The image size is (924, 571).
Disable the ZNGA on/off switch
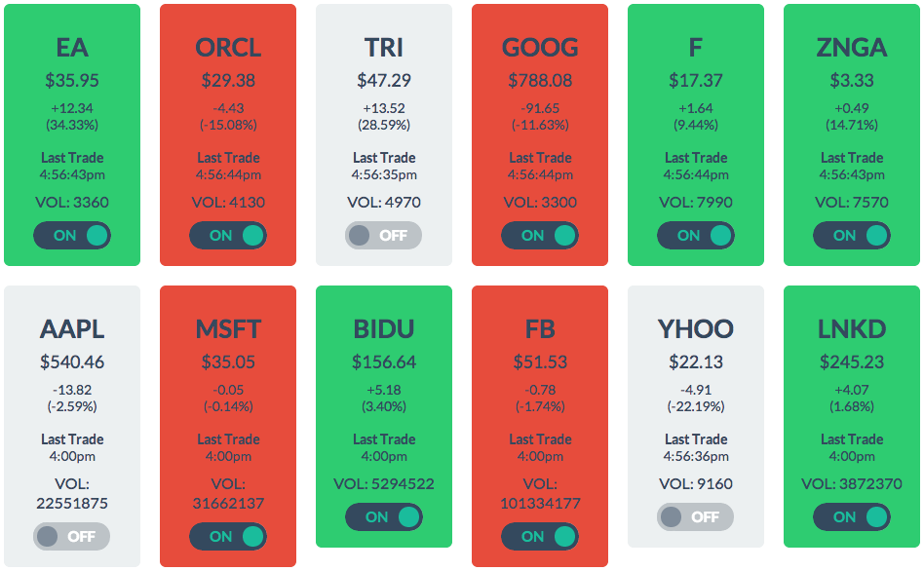pyautogui.click(x=852, y=235)
